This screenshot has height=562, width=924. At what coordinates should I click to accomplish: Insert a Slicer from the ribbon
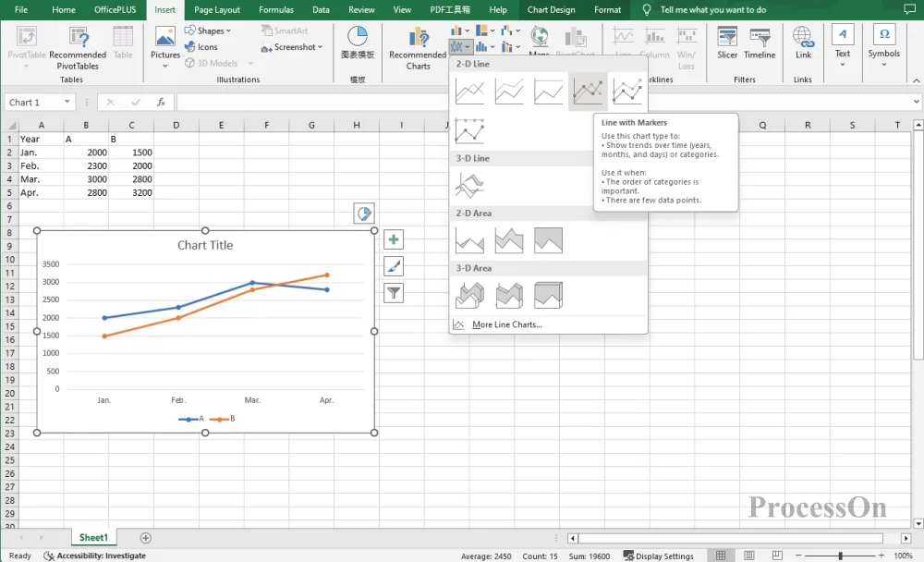(x=727, y=43)
